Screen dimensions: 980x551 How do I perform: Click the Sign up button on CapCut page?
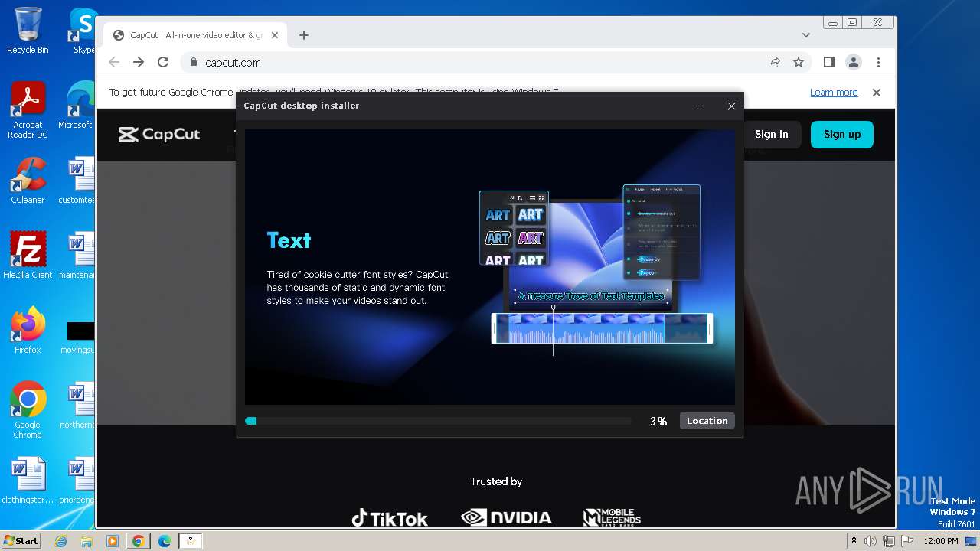842,135
